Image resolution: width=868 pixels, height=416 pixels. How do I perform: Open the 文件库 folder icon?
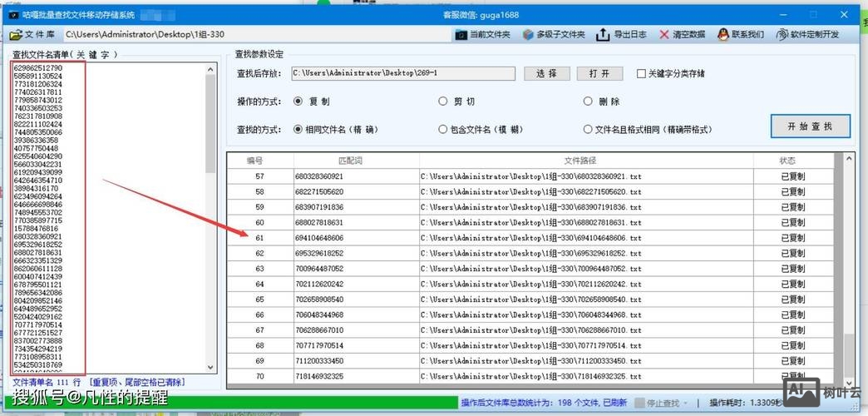(16, 34)
